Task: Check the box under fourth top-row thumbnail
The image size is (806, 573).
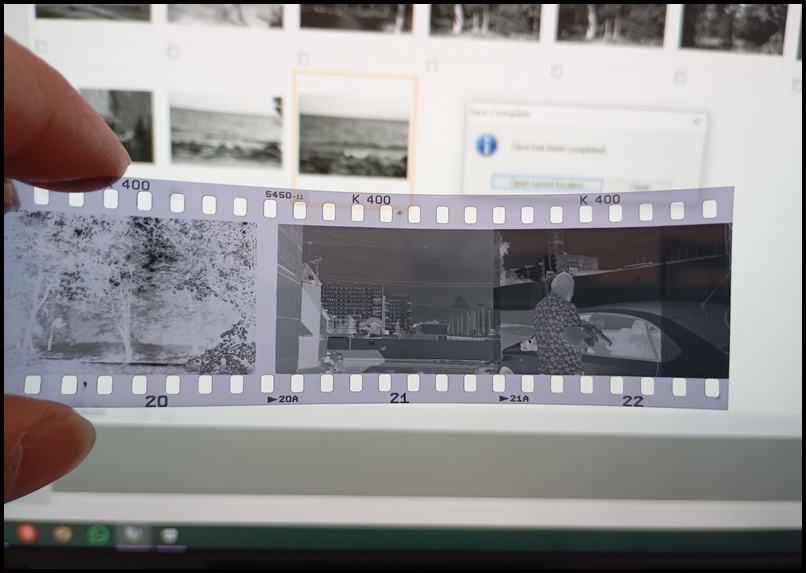Action: point(431,65)
